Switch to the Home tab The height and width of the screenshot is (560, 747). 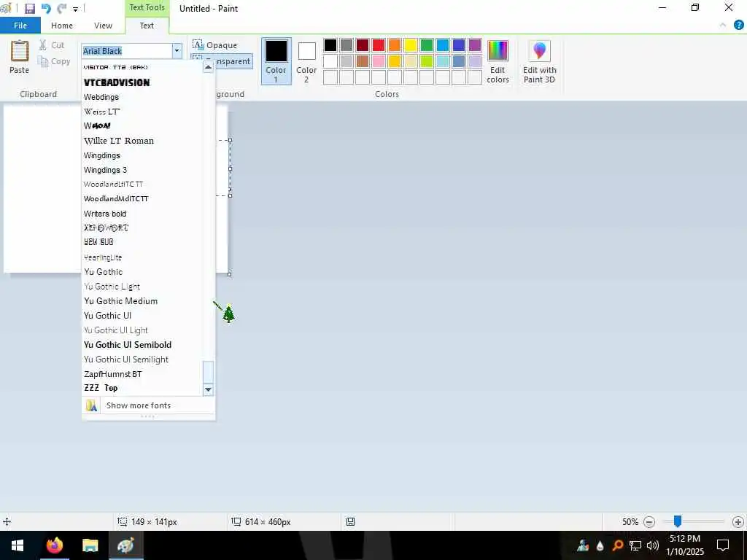coord(62,26)
